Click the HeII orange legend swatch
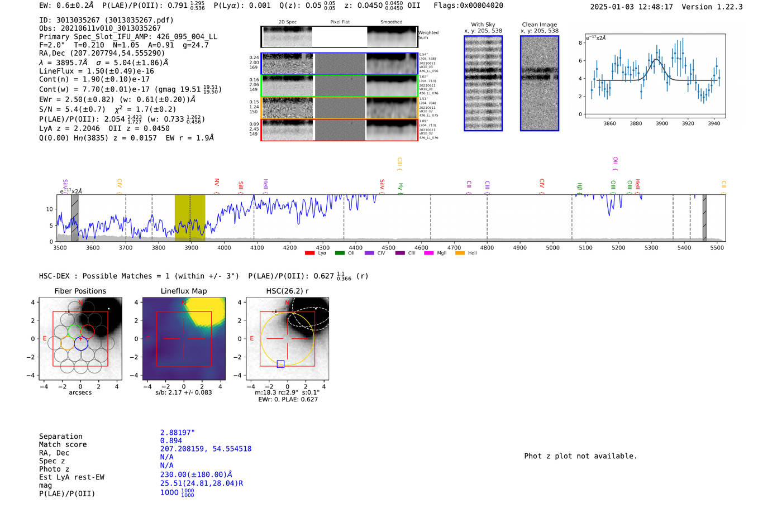Image resolution: width=782 pixels, height=532 pixels. point(460,253)
